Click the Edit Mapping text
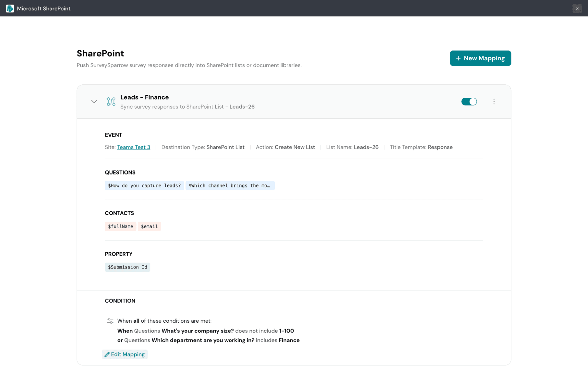 [128, 354]
